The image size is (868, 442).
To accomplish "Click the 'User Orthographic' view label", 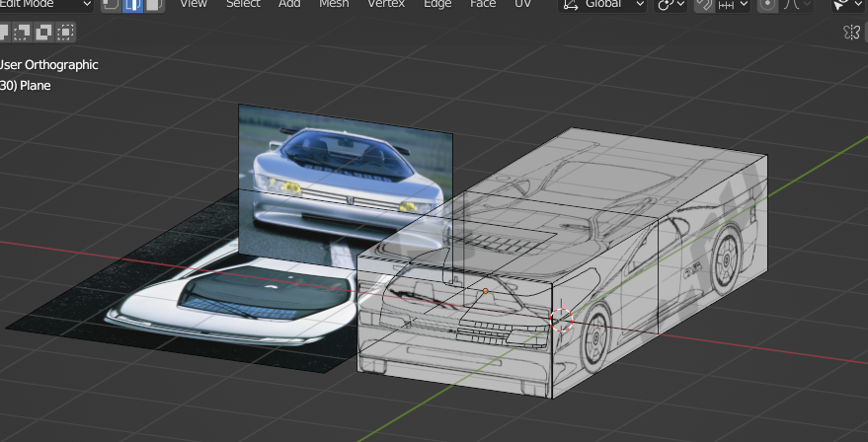I will (48, 65).
